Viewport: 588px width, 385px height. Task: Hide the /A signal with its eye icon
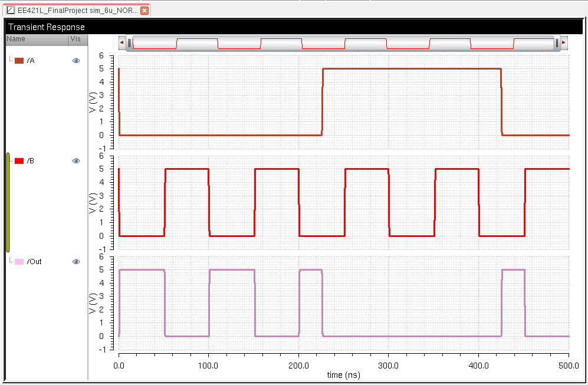coord(76,61)
